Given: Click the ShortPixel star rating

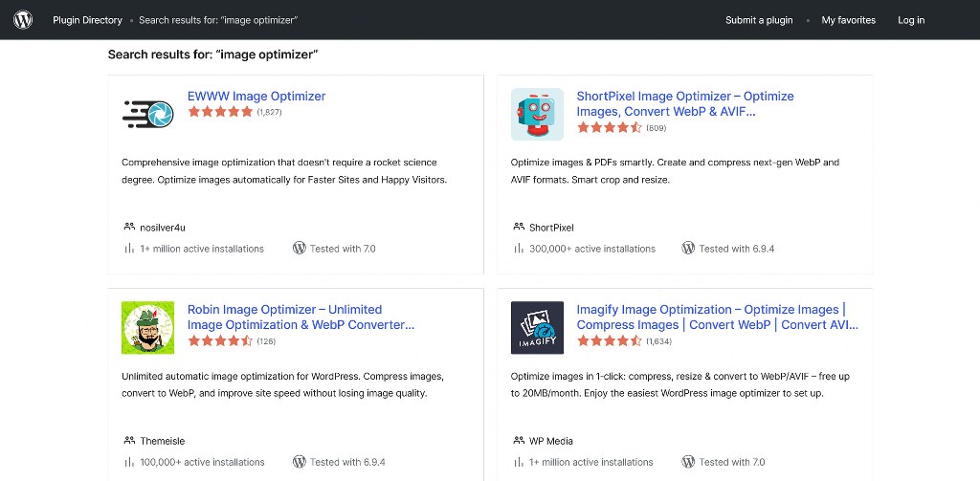Looking at the screenshot, I should click(x=610, y=127).
